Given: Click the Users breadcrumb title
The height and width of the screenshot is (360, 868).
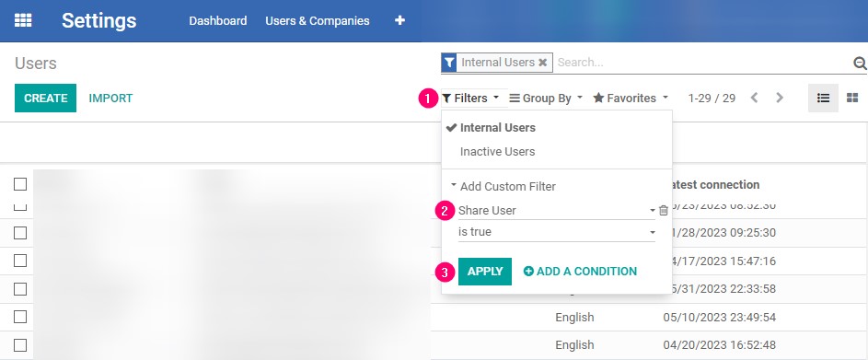Looking at the screenshot, I should click(35, 64).
